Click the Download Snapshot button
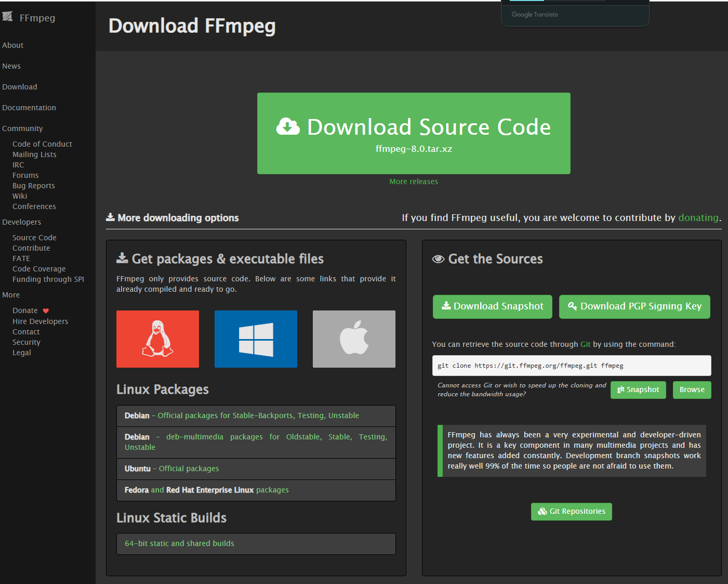Image resolution: width=728 pixels, height=584 pixels. [x=493, y=306]
